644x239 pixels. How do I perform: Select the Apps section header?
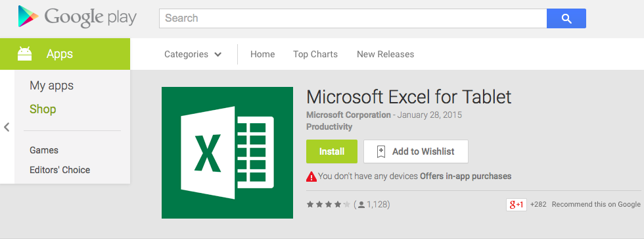click(65, 54)
